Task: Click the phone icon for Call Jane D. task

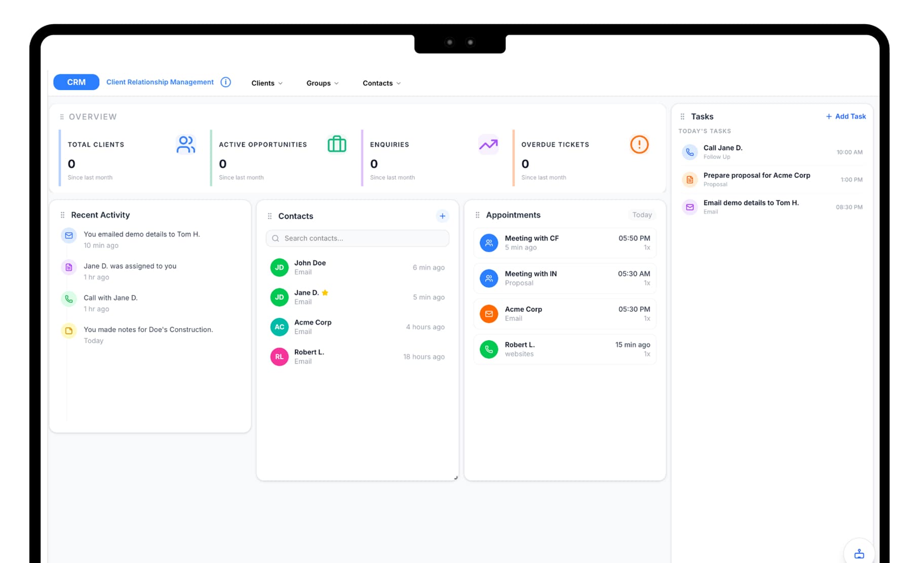Action: tap(689, 152)
